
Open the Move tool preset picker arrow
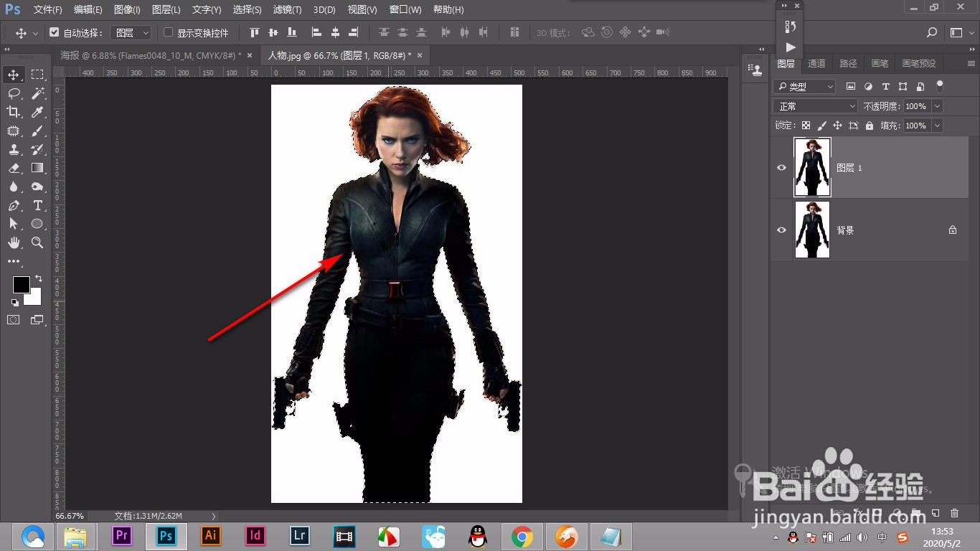point(35,33)
